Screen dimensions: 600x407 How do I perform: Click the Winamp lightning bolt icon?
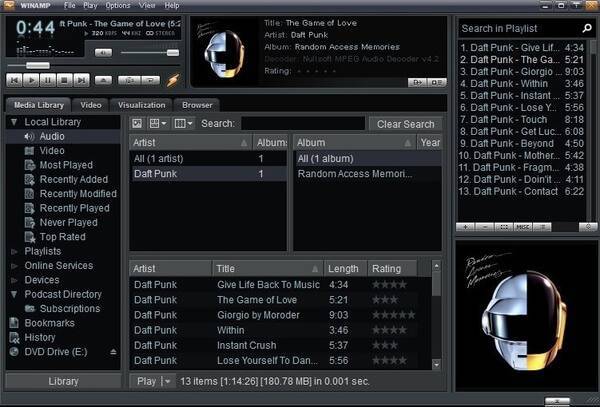click(172, 80)
